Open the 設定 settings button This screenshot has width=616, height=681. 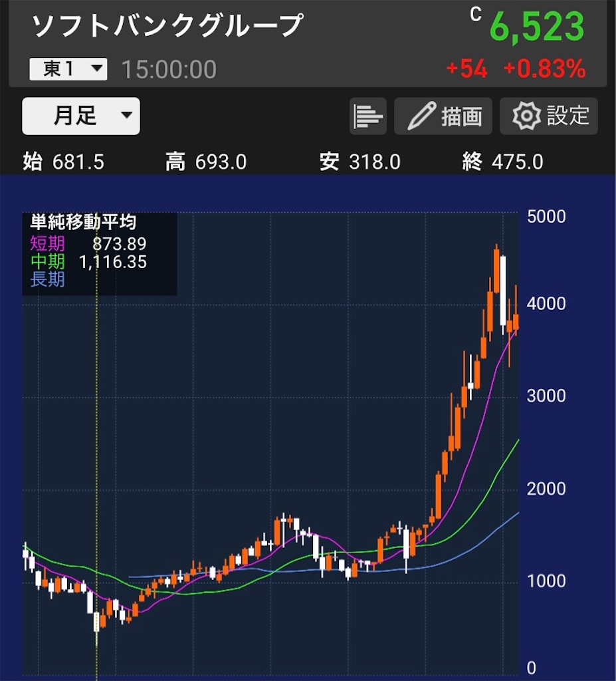pos(549,116)
